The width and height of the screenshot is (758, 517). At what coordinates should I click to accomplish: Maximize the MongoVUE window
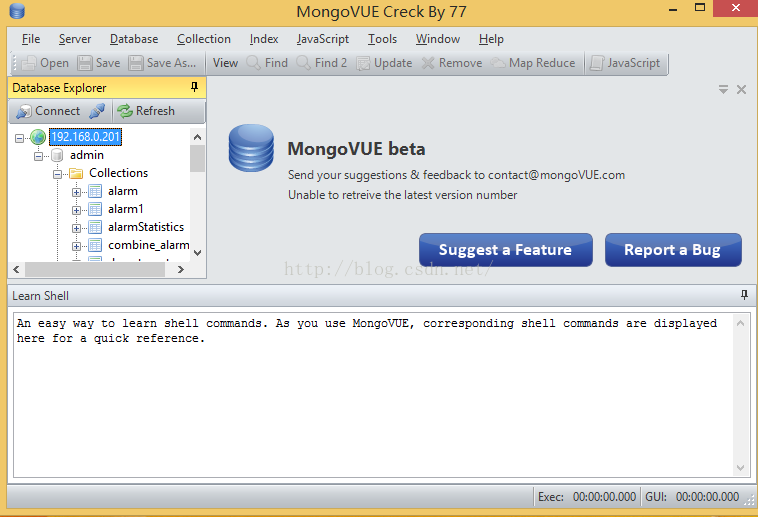tap(700, 7)
